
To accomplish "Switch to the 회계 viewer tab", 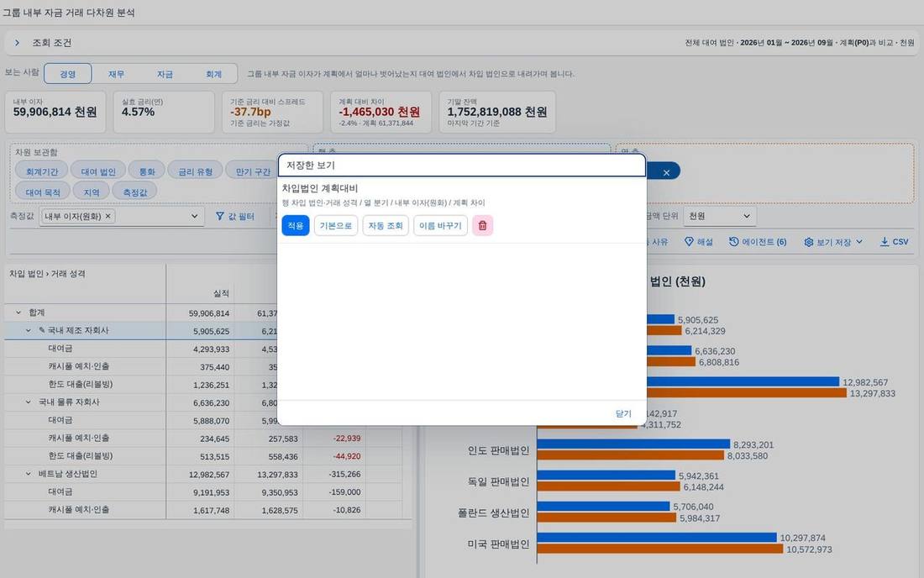I will pyautogui.click(x=213, y=74).
